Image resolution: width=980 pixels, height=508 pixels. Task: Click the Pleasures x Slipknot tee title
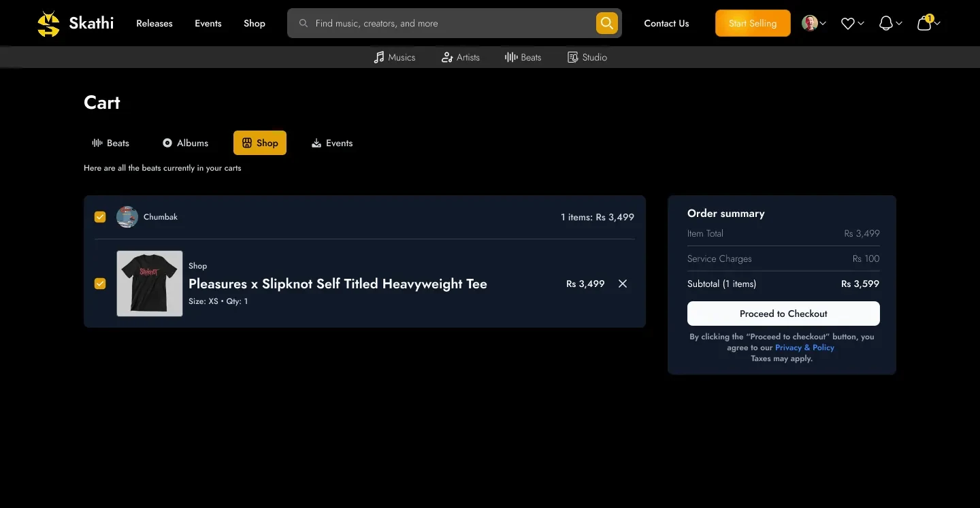tap(338, 284)
